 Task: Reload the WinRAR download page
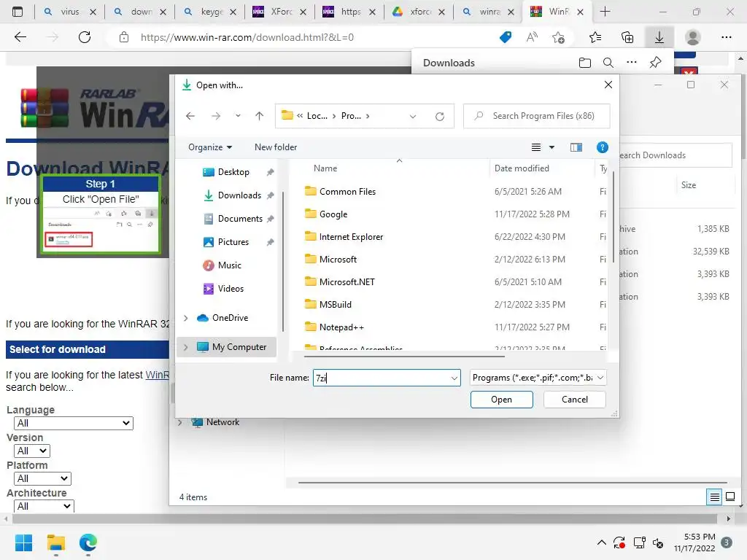point(85,37)
